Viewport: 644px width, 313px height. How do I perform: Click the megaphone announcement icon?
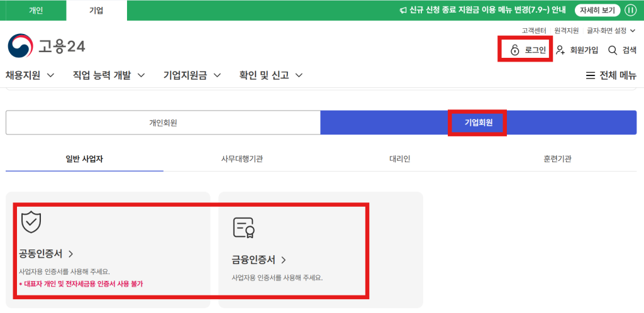[x=403, y=10]
